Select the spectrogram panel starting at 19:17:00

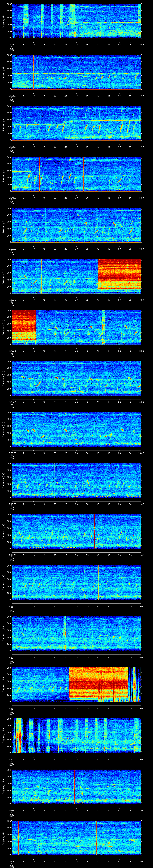(x=76, y=838)
